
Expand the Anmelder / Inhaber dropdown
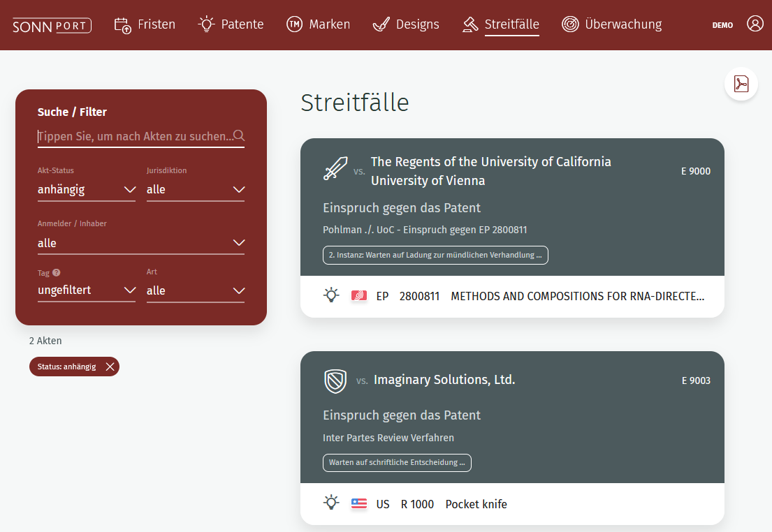[141, 243]
